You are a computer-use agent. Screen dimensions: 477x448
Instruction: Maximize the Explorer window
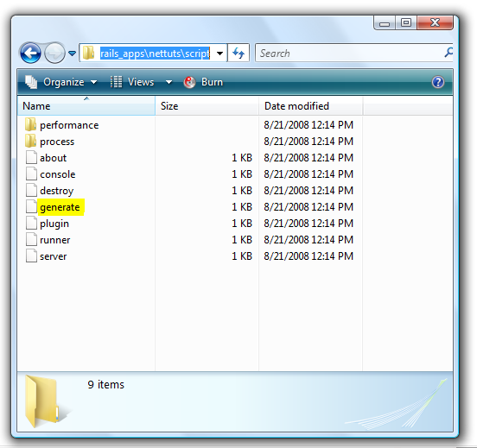(x=406, y=22)
